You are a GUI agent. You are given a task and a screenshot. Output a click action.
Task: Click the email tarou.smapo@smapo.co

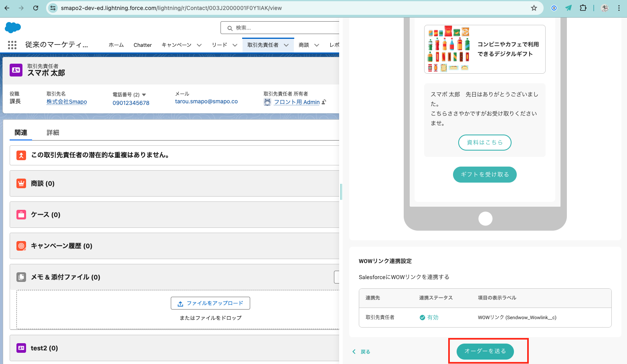pyautogui.click(x=206, y=101)
